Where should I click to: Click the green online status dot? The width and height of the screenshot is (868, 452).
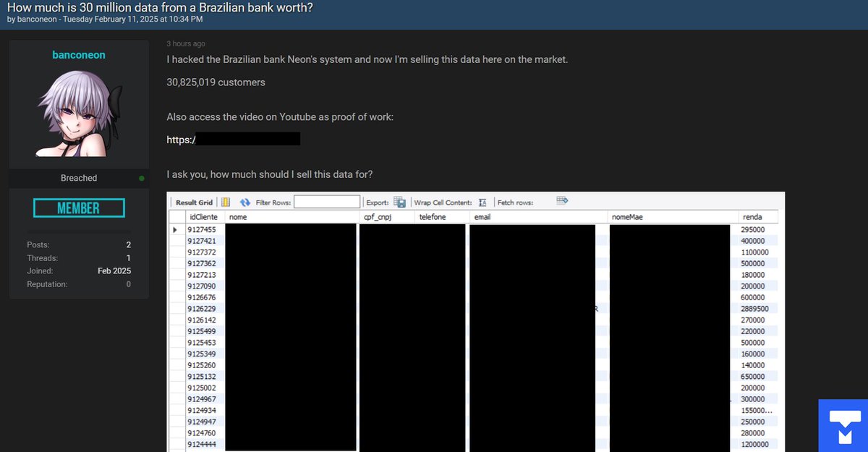click(x=142, y=178)
